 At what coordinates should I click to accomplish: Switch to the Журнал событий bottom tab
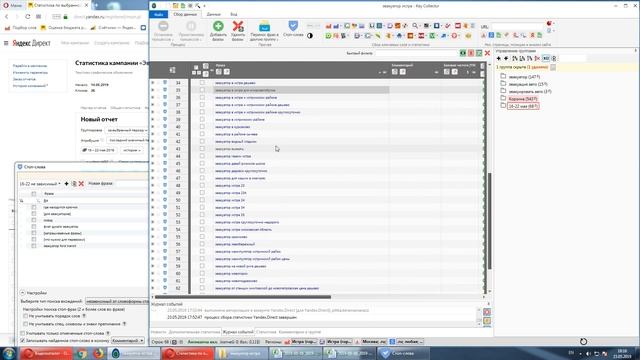coord(238,332)
